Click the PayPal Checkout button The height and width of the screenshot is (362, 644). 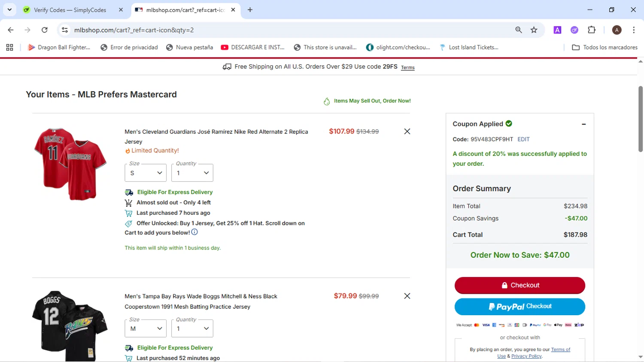click(520, 307)
